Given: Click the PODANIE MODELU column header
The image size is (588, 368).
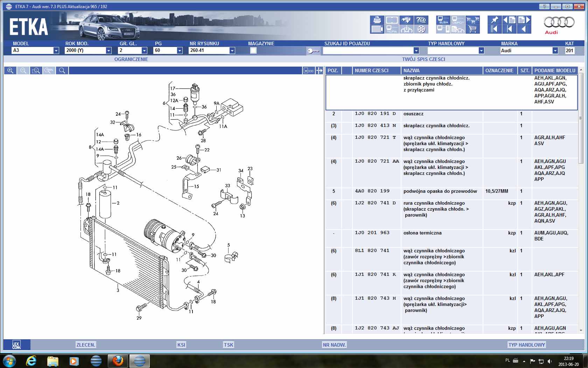Looking at the screenshot, I should [x=555, y=70].
